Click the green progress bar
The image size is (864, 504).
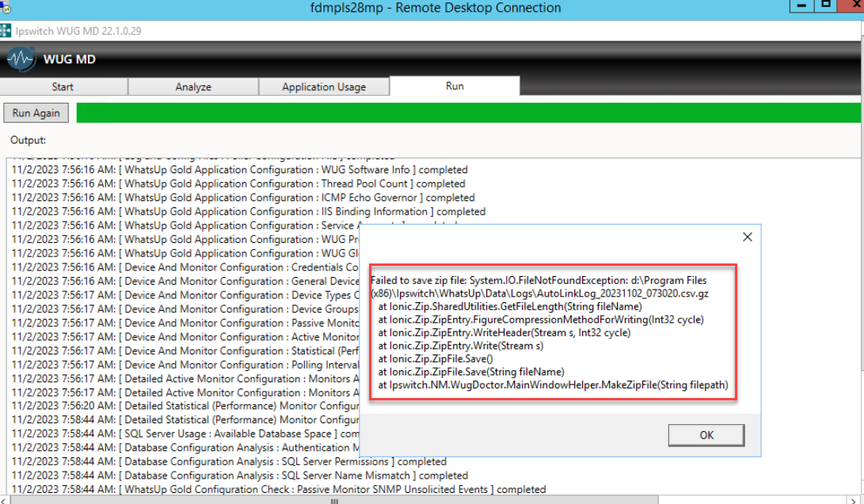[467, 113]
